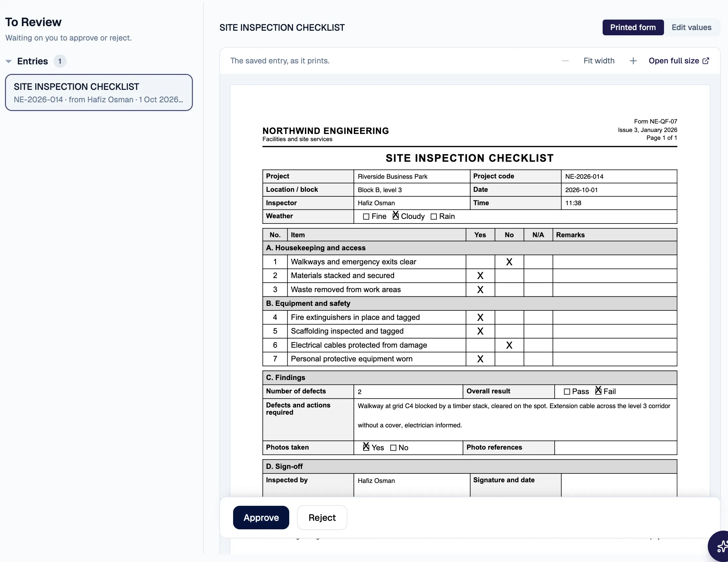This screenshot has height=562, width=728.
Task: Click the Pass result checkbox
Action: pyautogui.click(x=567, y=391)
